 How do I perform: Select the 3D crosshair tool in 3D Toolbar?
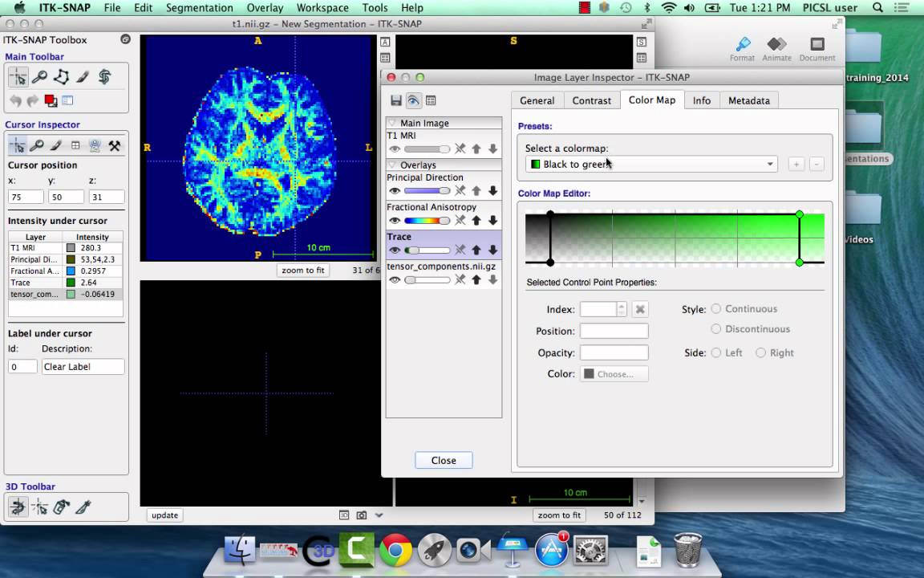point(39,507)
